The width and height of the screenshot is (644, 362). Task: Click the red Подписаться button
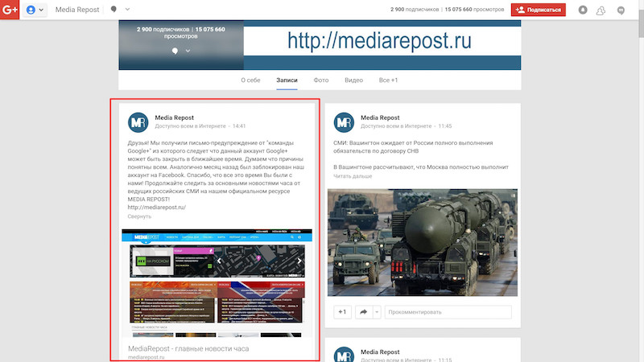coord(538,10)
